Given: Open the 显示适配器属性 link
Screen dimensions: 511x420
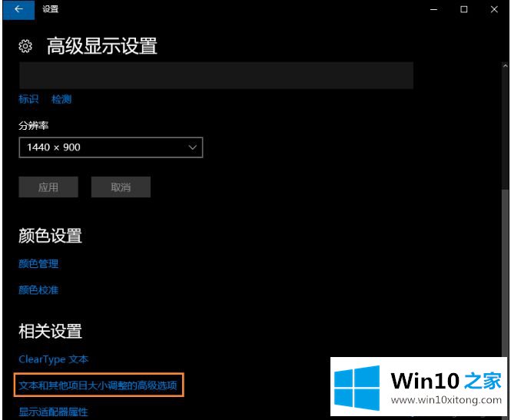Looking at the screenshot, I should tap(54, 412).
